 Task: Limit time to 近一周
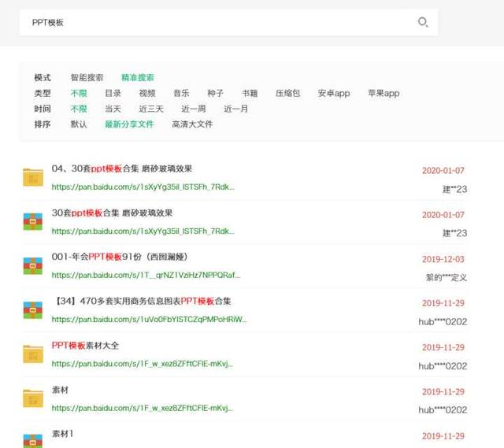[x=194, y=109]
